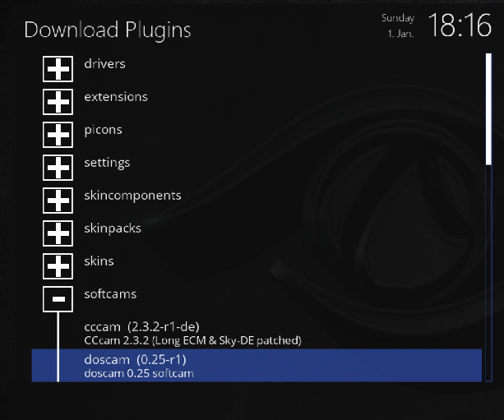
Task: Click the vertical scrollbar thumb
Action: click(489, 109)
